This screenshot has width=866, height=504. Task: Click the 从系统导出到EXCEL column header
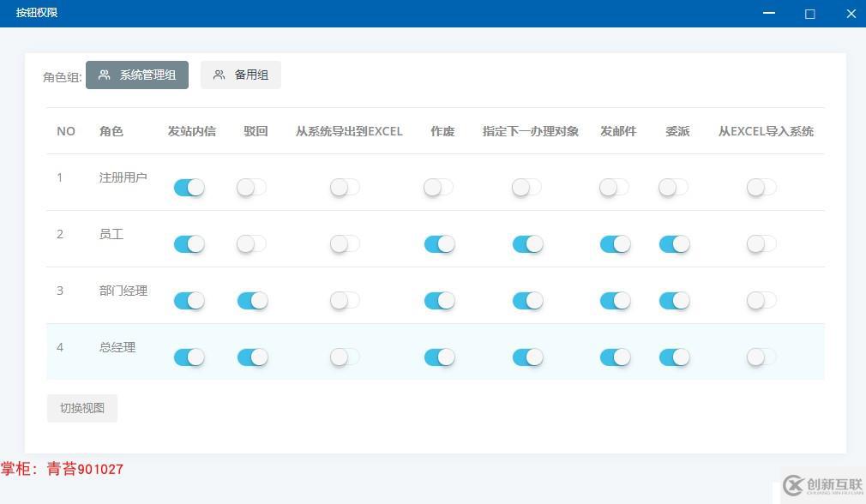pos(349,131)
